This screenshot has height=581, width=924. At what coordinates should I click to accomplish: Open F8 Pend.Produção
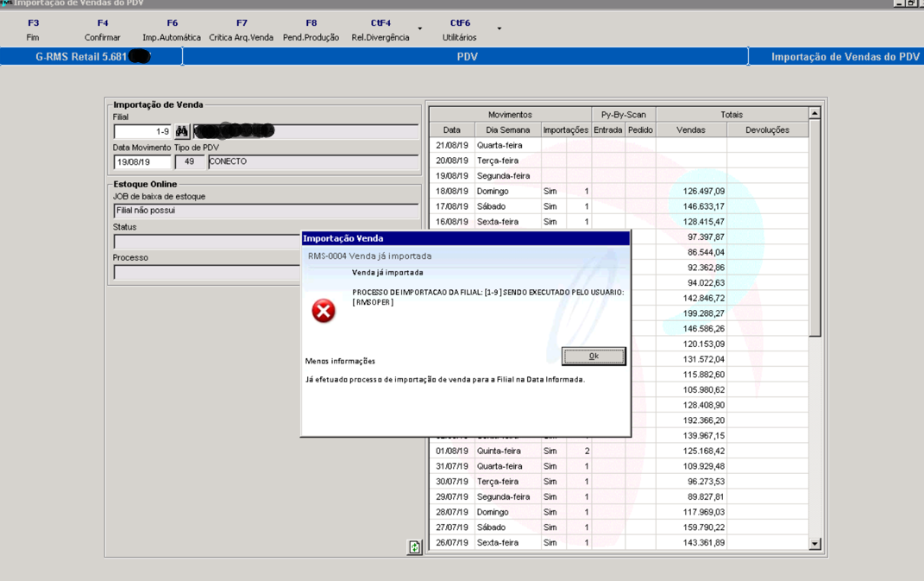coord(311,30)
